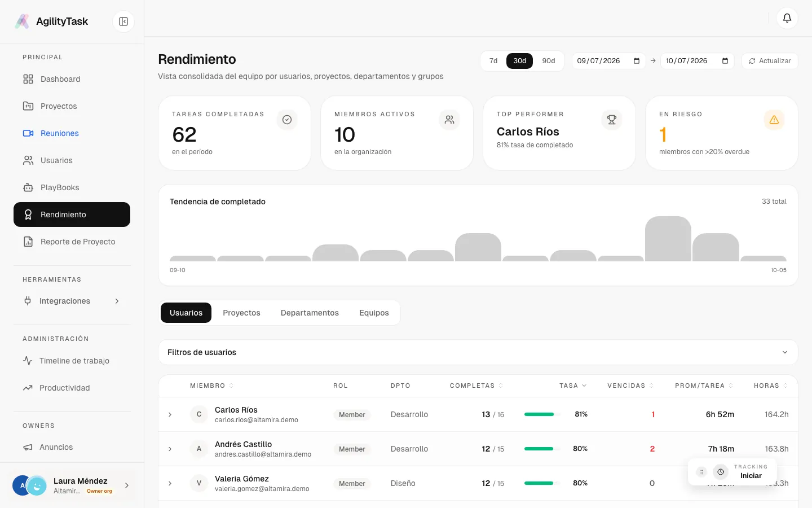Click Carlos Ríos 81% progress bar
This screenshot has width=812, height=508.
542,414
